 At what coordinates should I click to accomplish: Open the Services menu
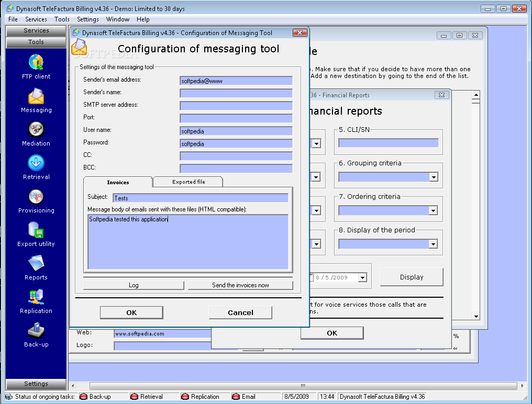click(36, 19)
